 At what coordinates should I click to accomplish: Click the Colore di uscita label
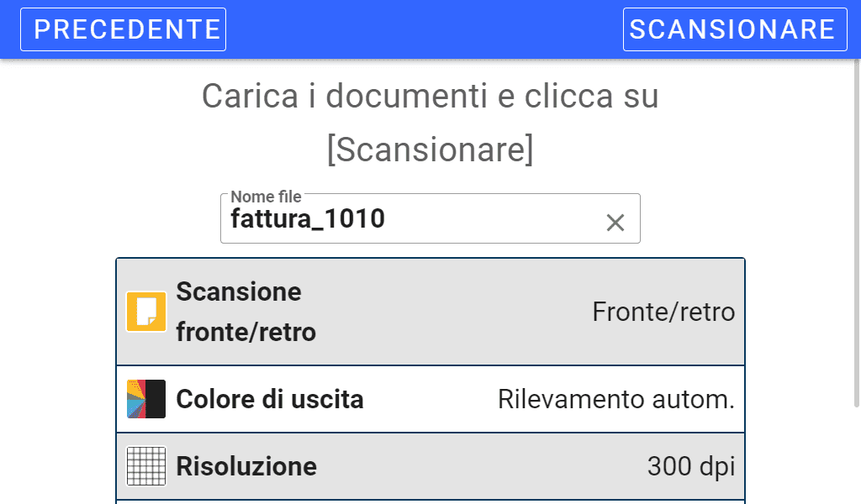(x=269, y=400)
